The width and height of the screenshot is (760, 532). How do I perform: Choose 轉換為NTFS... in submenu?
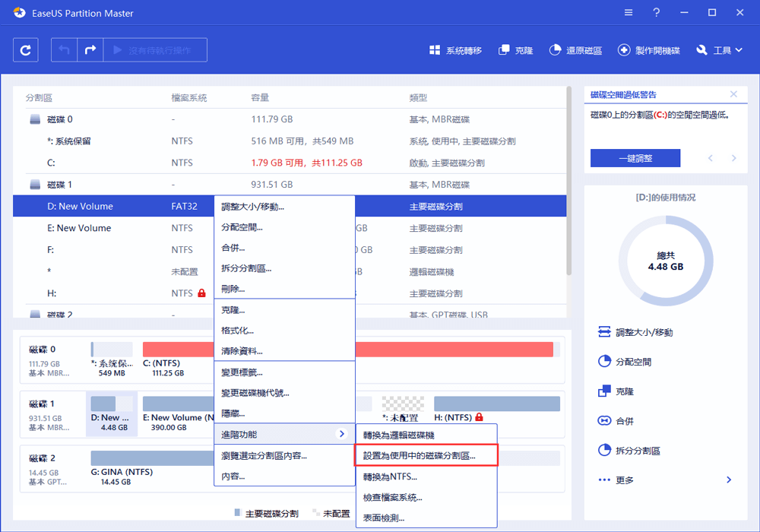(426, 477)
